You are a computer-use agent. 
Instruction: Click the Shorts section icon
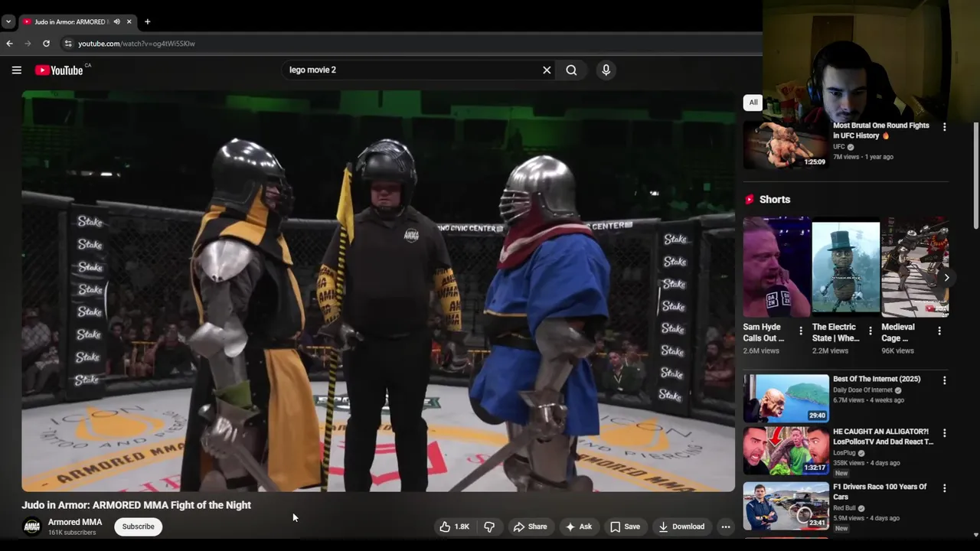pyautogui.click(x=749, y=200)
